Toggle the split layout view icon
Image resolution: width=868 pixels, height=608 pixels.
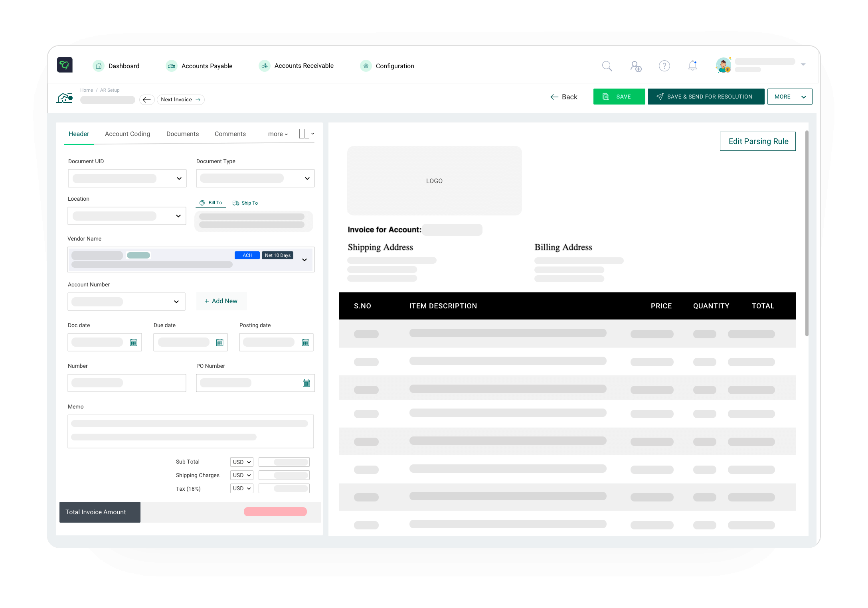point(304,133)
